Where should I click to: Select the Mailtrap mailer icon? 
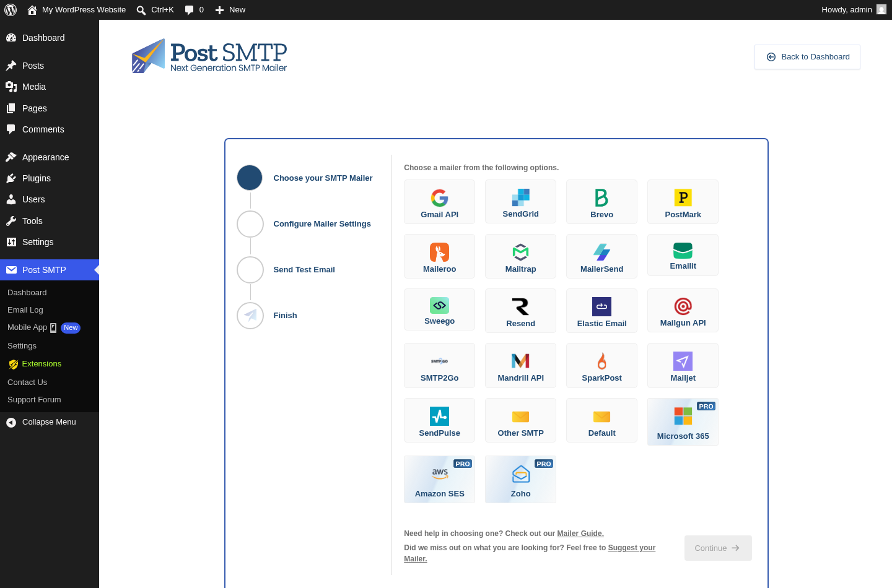pos(520,252)
